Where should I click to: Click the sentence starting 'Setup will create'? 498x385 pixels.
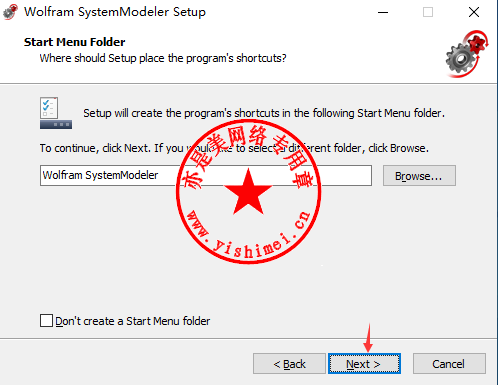coord(264,113)
